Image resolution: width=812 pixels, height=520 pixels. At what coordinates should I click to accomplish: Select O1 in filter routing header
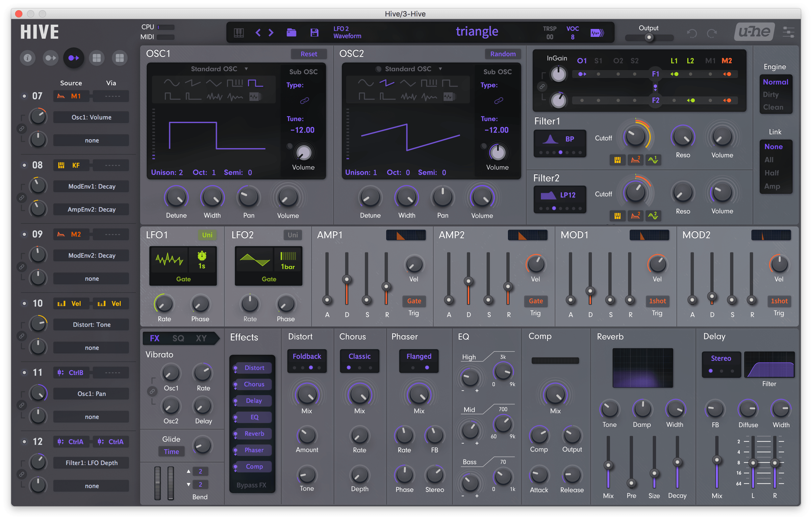581,61
